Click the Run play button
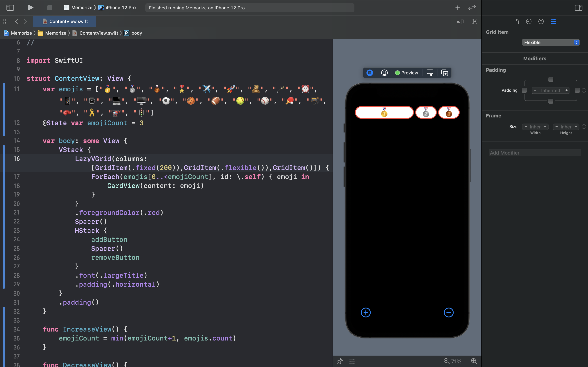The width and height of the screenshot is (588, 367). [x=30, y=8]
